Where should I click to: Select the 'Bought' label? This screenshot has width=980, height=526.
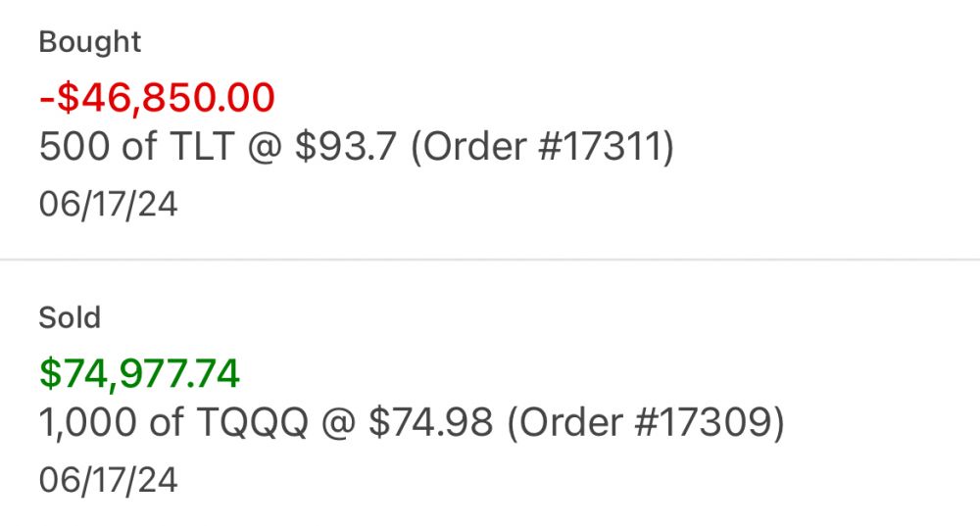(90, 43)
